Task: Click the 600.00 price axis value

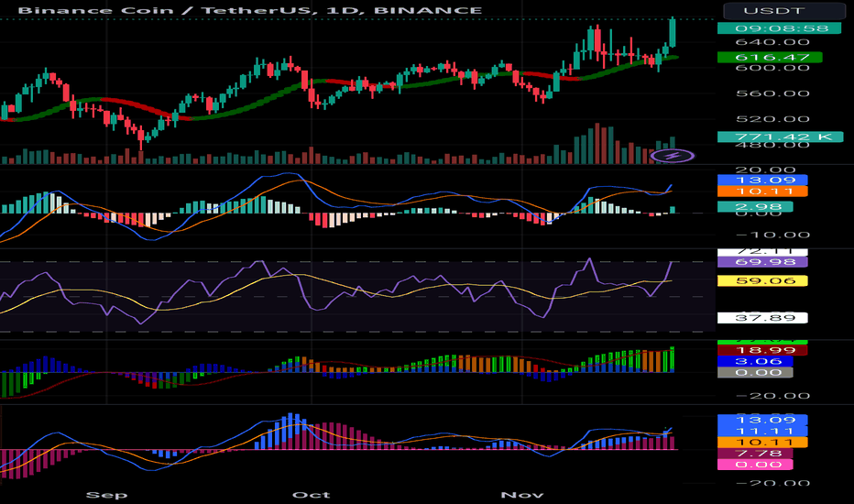Action: pyautogui.click(x=772, y=68)
